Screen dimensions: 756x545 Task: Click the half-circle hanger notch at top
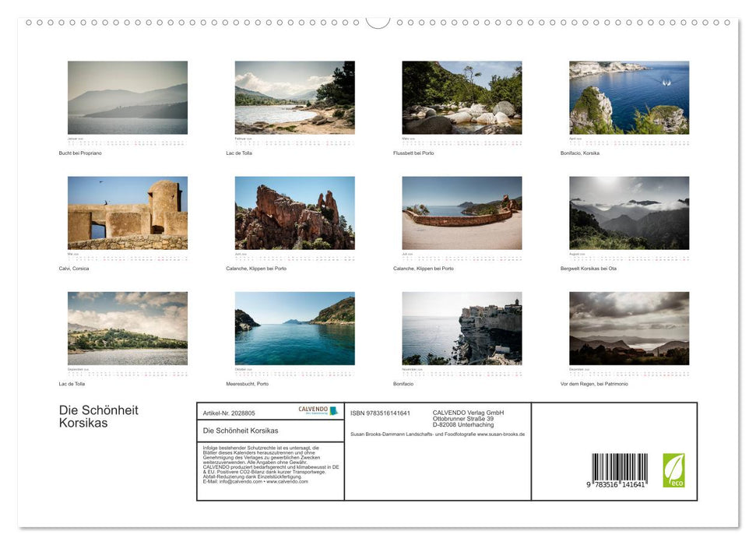click(378, 22)
